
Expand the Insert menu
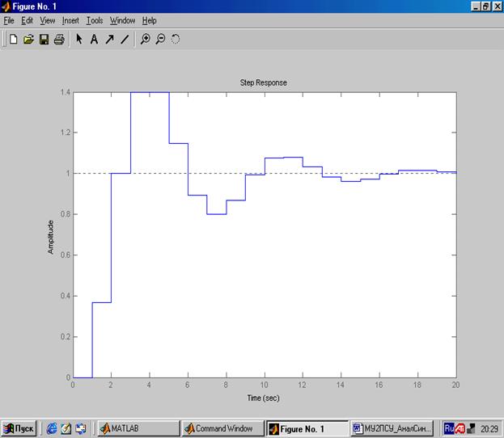70,20
